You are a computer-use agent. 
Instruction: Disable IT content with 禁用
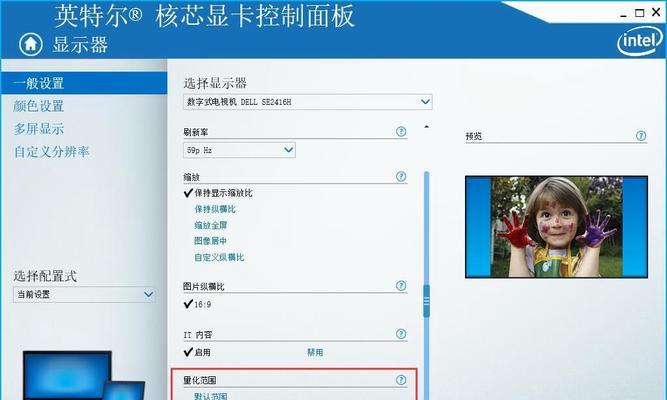315,352
